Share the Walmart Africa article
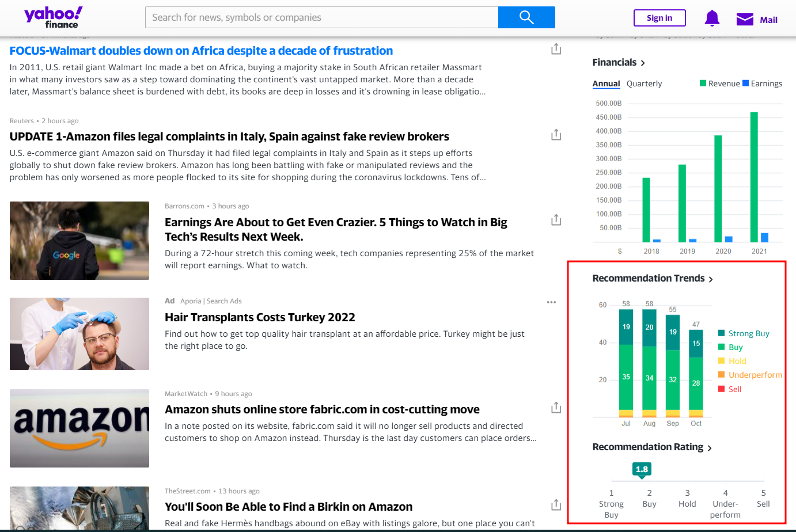The width and height of the screenshot is (796, 532). pos(556,49)
